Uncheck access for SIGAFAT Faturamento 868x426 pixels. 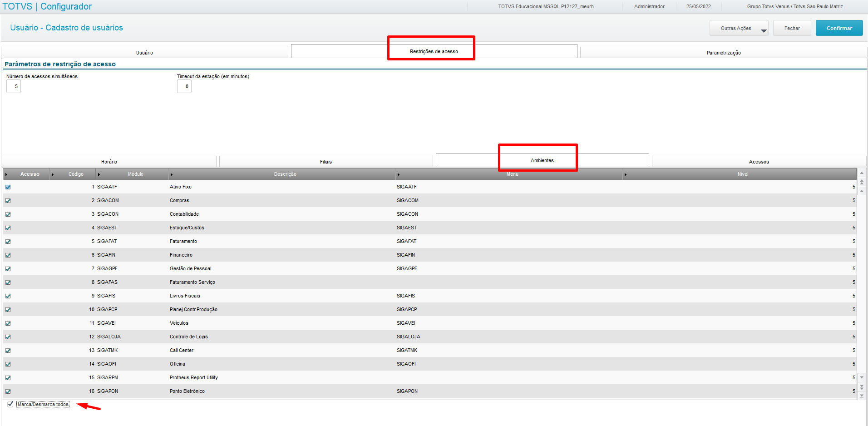pos(8,242)
